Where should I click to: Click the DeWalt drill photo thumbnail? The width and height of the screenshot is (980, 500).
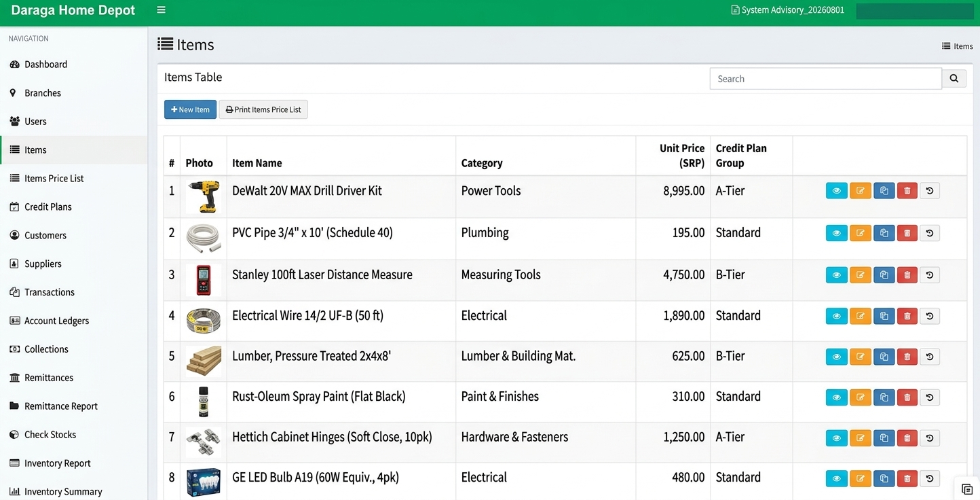pos(204,197)
